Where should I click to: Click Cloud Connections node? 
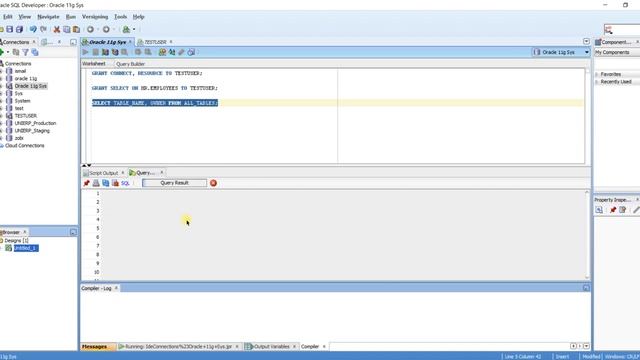pos(24,146)
